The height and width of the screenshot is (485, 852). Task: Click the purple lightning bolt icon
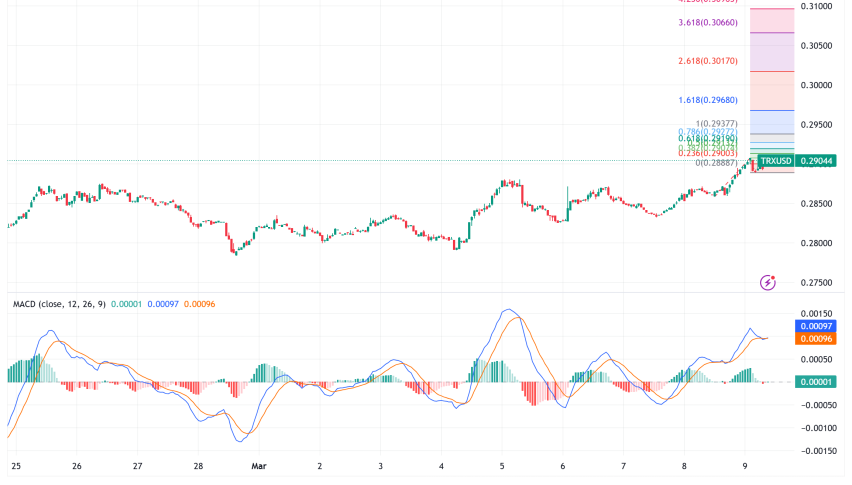[768, 283]
